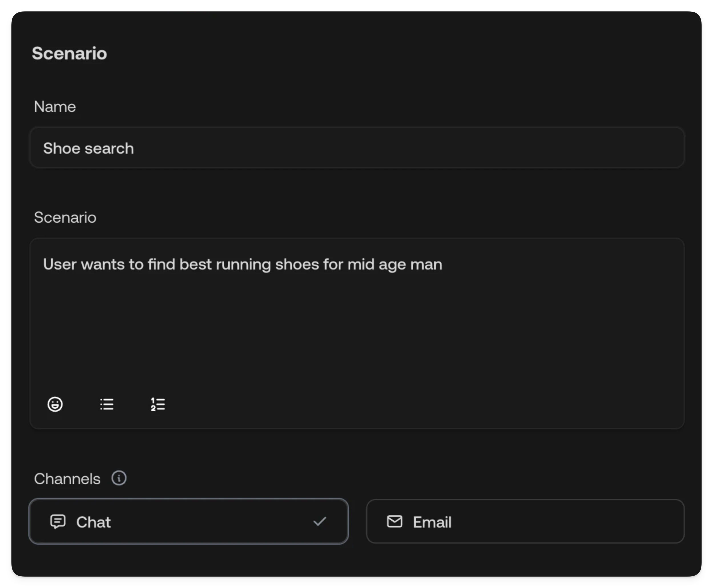Open the emoji picker in scenario editor
Screen dimensions: 713x588
pos(55,404)
